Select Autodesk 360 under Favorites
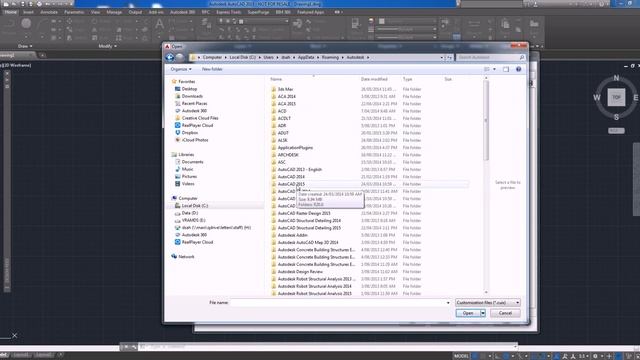The height and width of the screenshot is (360, 640). tap(194, 111)
